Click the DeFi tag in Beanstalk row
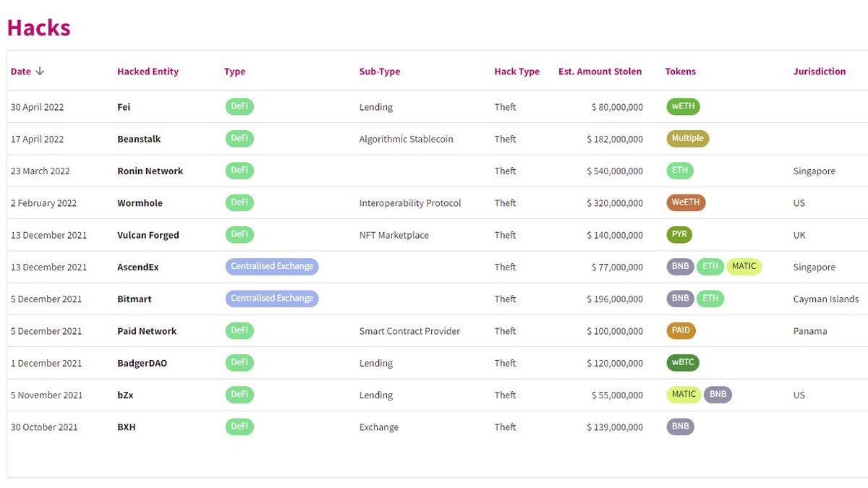 click(239, 139)
